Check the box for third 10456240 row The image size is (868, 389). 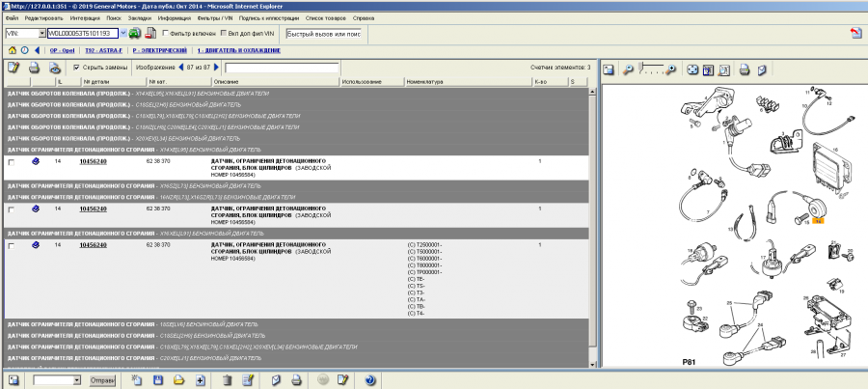11,245
